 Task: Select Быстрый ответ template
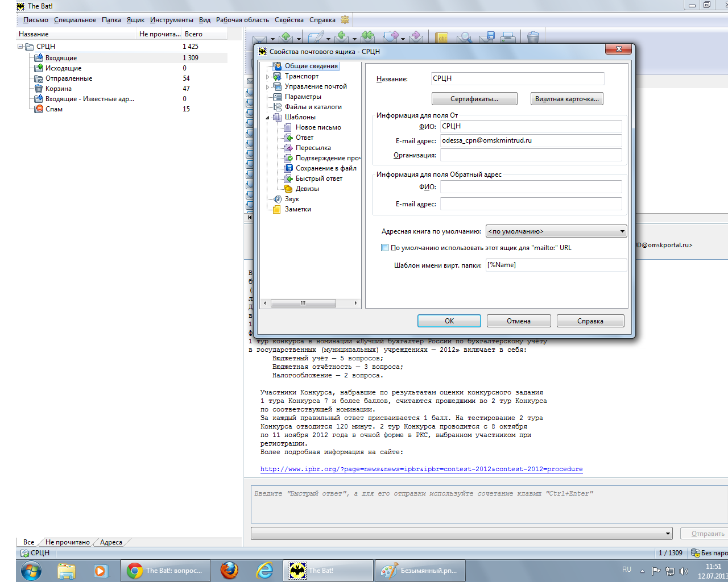coord(318,178)
